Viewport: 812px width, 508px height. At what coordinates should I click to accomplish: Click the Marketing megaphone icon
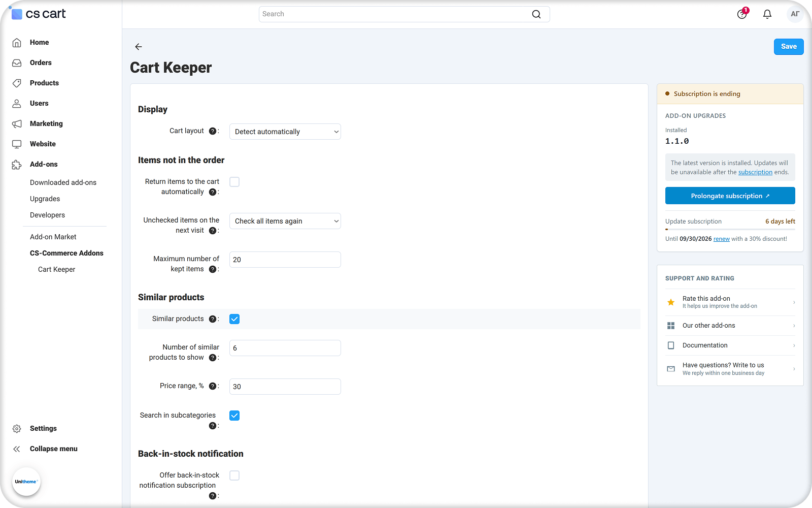(x=17, y=123)
